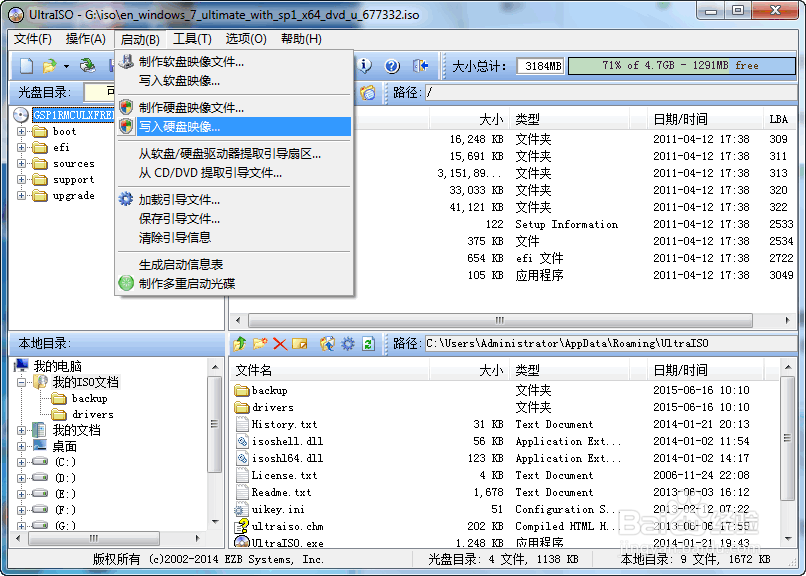
Task: Click the Help question mark toolbar icon
Action: [x=392, y=66]
